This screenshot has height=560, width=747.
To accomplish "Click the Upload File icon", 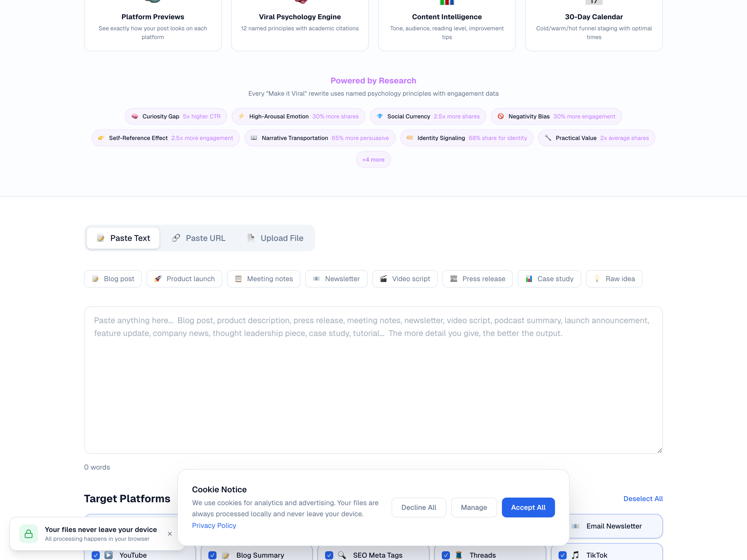I will coord(251,238).
